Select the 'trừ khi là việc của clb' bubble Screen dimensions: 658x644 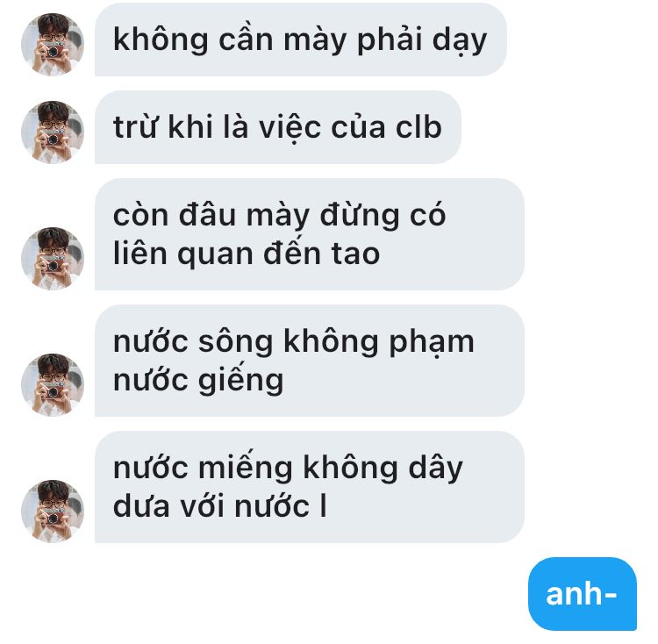point(278,127)
